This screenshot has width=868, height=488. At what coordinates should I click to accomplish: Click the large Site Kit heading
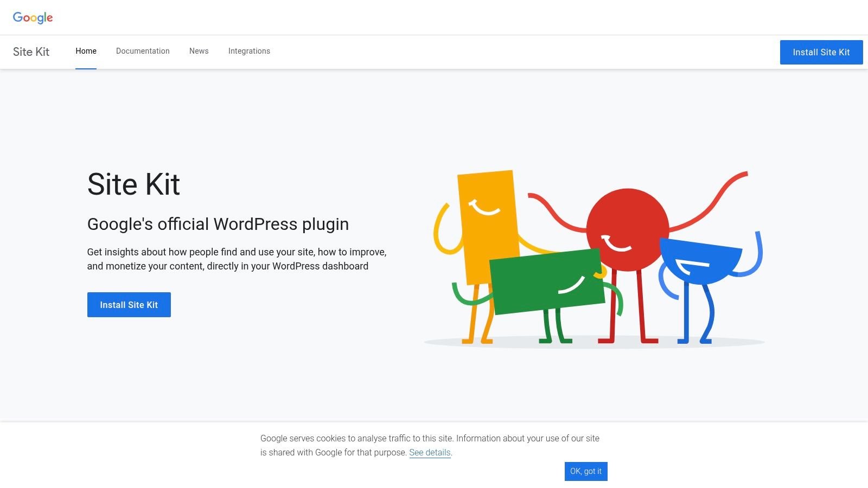tap(133, 184)
